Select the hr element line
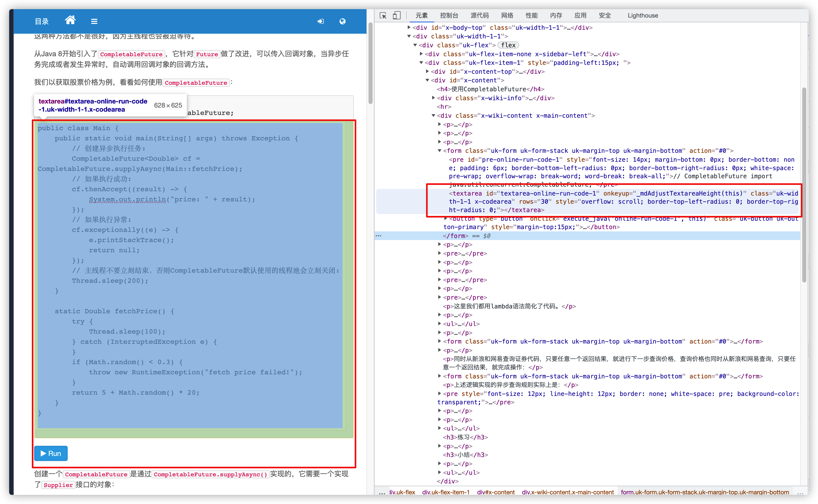 pyautogui.click(x=444, y=107)
